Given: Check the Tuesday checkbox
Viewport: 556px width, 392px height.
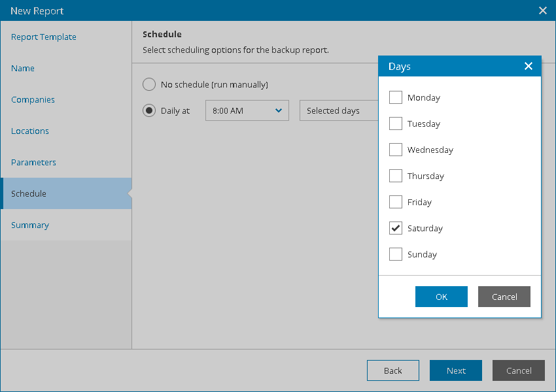Looking at the screenshot, I should click(396, 123).
